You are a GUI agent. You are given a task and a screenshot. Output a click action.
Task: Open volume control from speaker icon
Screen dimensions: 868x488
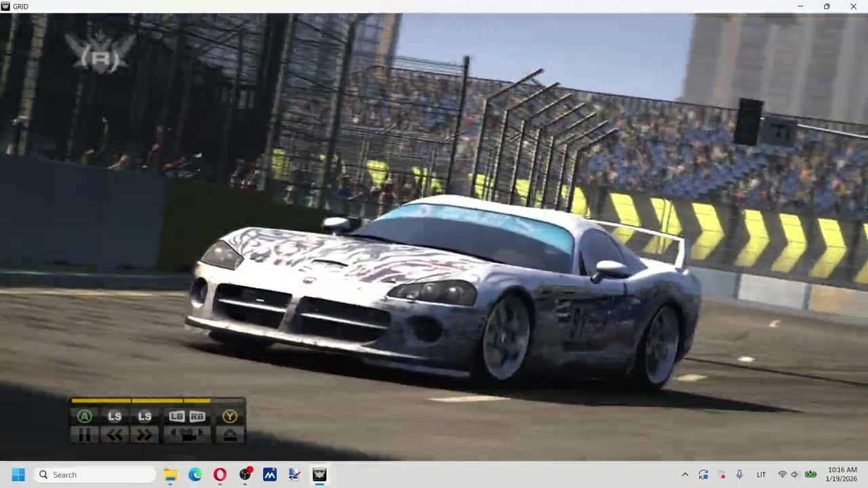pyautogui.click(x=795, y=474)
